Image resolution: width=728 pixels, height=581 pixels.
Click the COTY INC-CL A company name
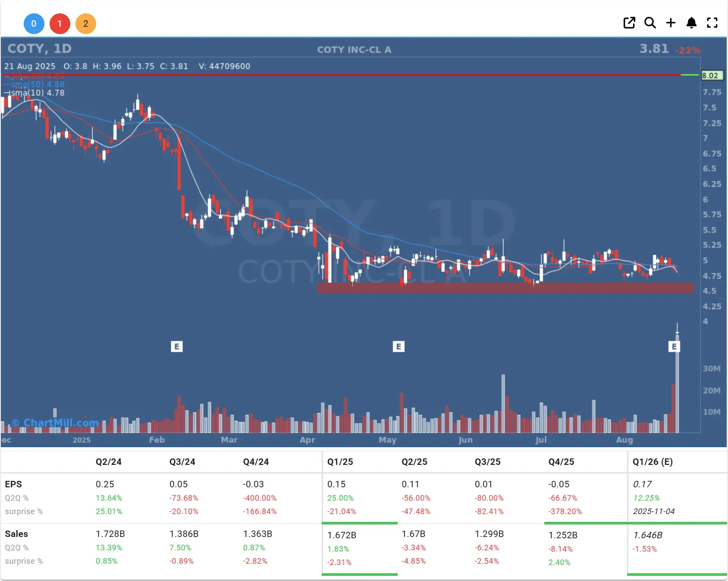tap(354, 50)
